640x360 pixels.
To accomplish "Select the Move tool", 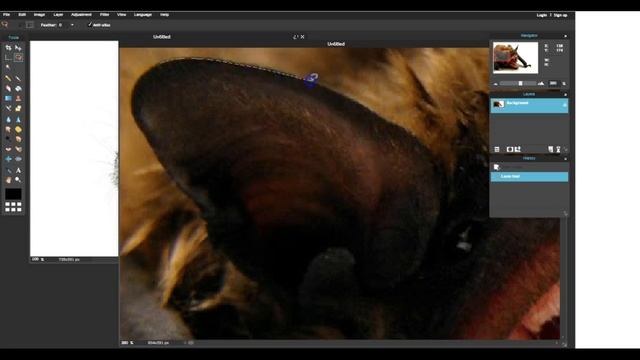I will click(18, 48).
